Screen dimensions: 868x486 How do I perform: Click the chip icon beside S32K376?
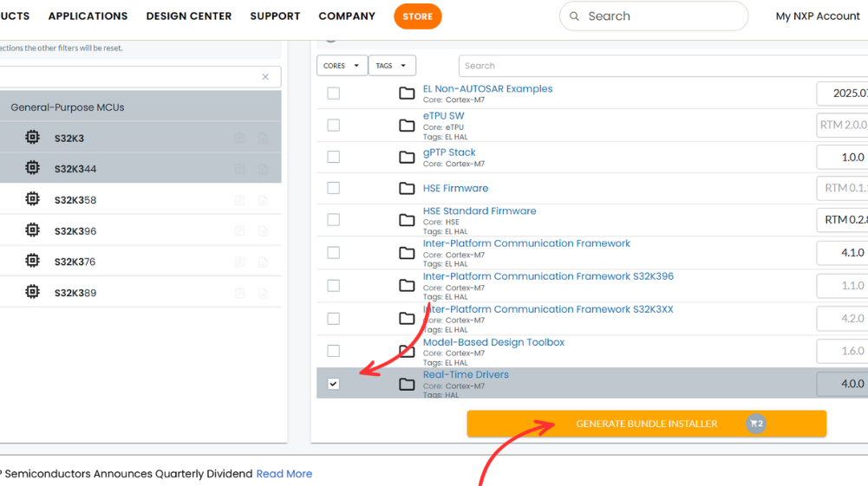(33, 261)
